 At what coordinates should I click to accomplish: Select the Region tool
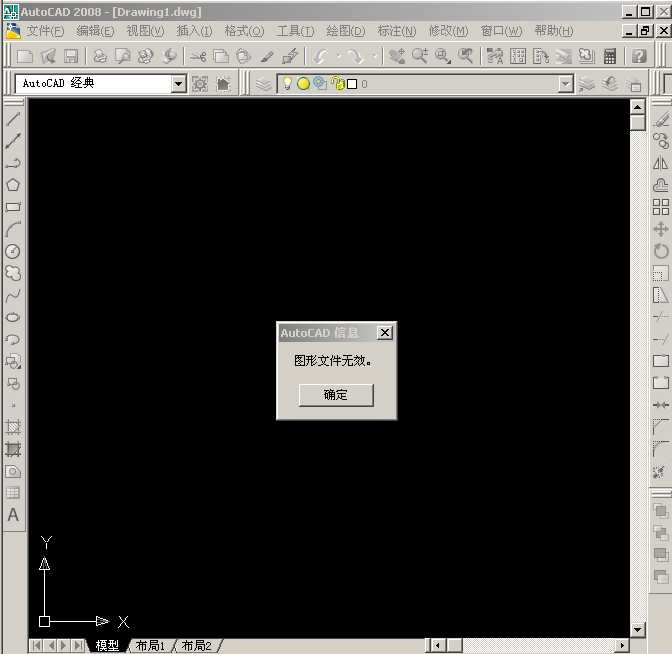[x=13, y=471]
